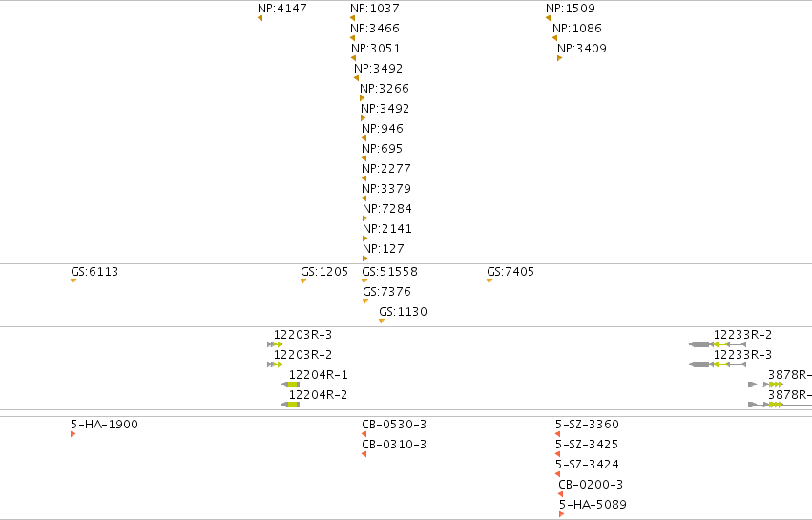
Task: Select the 12204R-2 transcript label
Action: (318, 395)
